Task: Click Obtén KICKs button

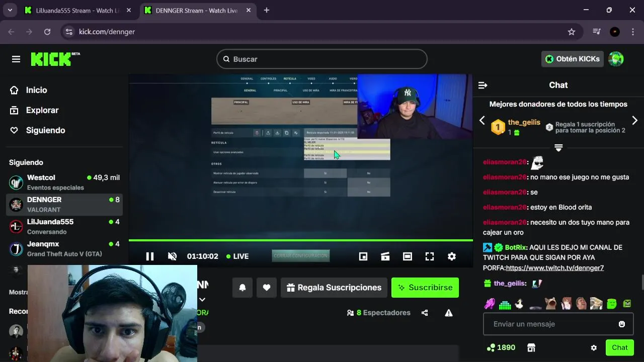Action: [573, 59]
